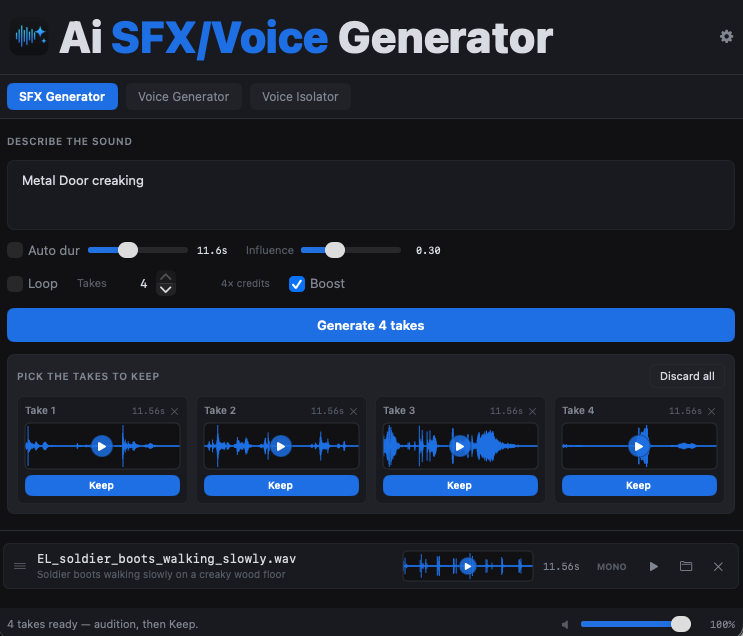Click the 0.30 influence value
The image size is (743, 636).
click(428, 250)
